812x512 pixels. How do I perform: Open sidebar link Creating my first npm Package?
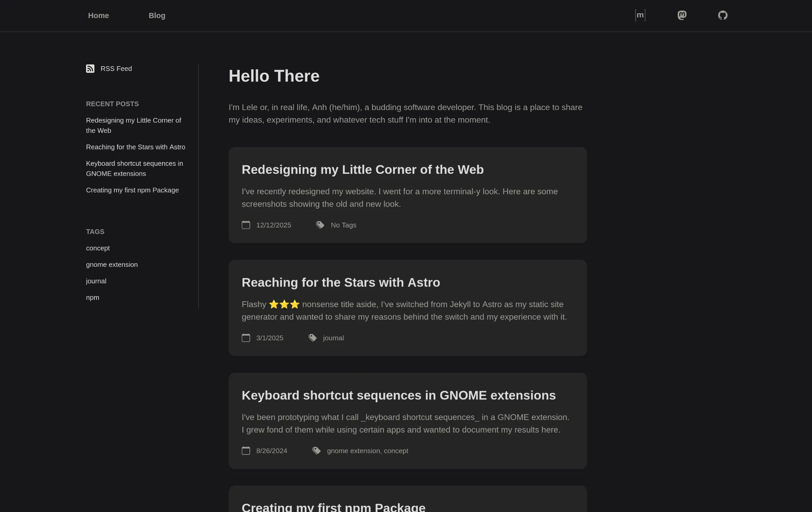click(132, 190)
